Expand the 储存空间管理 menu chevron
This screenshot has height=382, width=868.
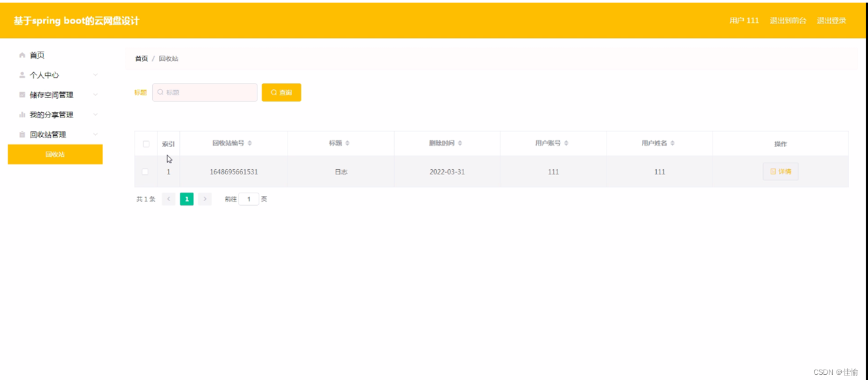click(x=95, y=95)
